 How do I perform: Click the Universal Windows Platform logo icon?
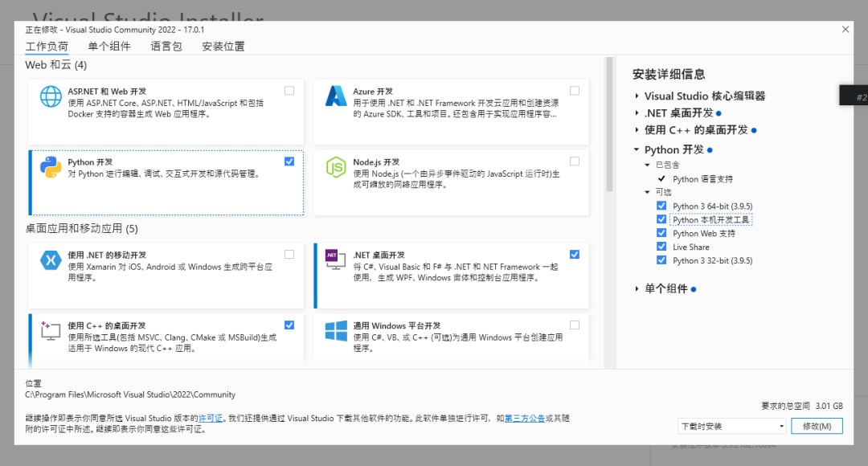(x=336, y=331)
